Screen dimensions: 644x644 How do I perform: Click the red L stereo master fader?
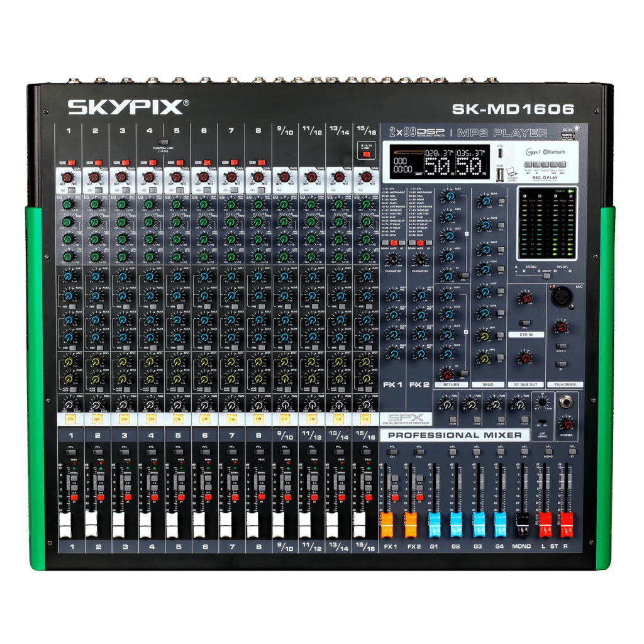coord(545,525)
